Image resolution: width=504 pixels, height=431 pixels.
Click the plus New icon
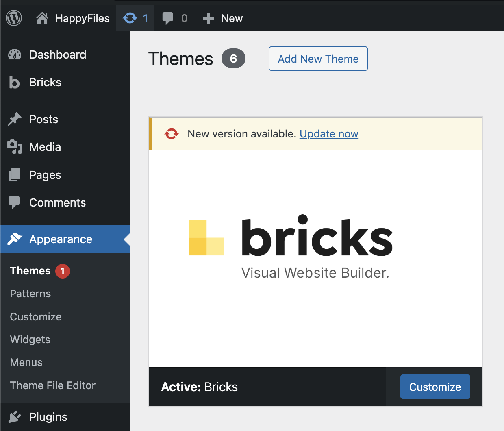pyautogui.click(x=209, y=18)
